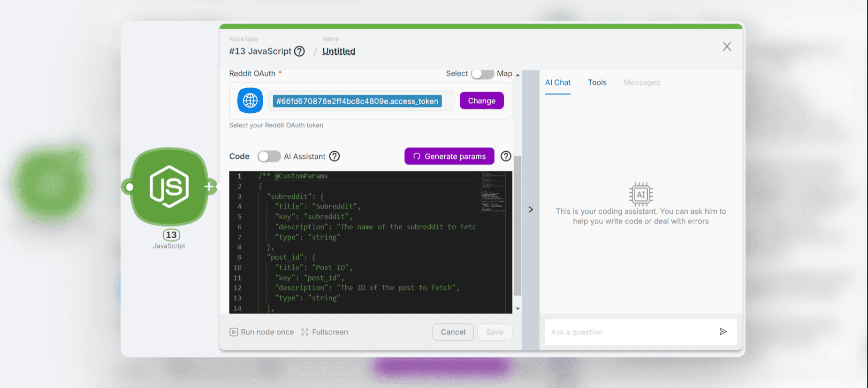Click help icon right of Generate params
The image size is (868, 388).
(x=506, y=156)
